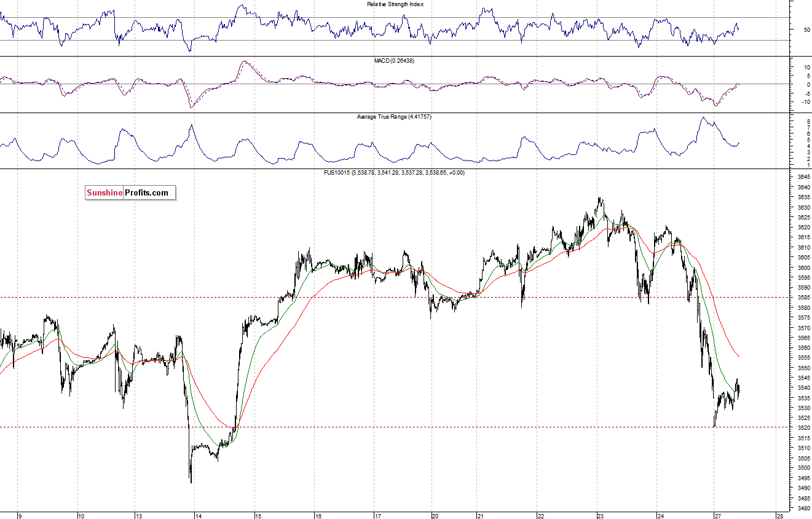Click the date label 17 on time axis
Screen dimensions: 812x519
(377, 516)
